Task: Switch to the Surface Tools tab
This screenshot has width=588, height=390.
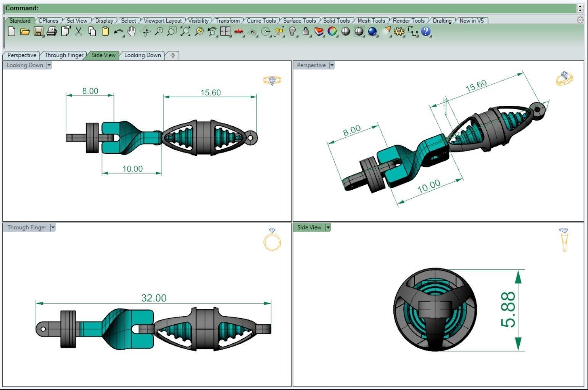Action: (300, 21)
